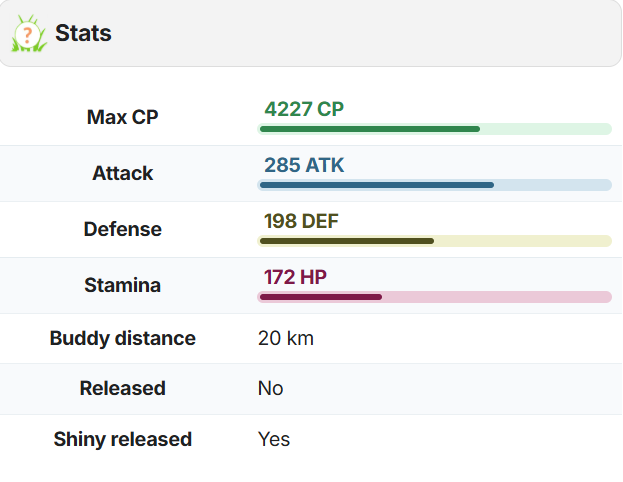Screen dimensions: 623x482
Task: Click the green Max CP progress bar
Action: tap(434, 129)
